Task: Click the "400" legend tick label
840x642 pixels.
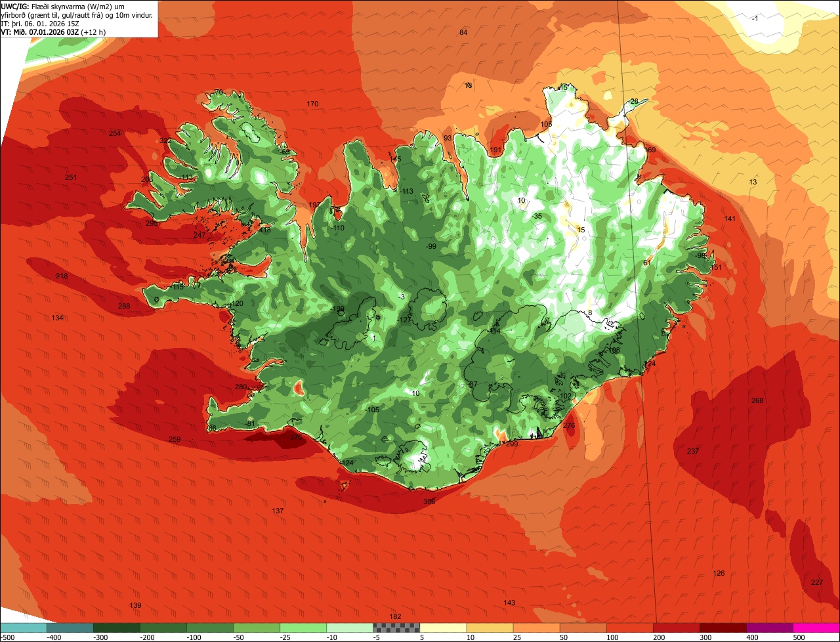Action: (752, 637)
